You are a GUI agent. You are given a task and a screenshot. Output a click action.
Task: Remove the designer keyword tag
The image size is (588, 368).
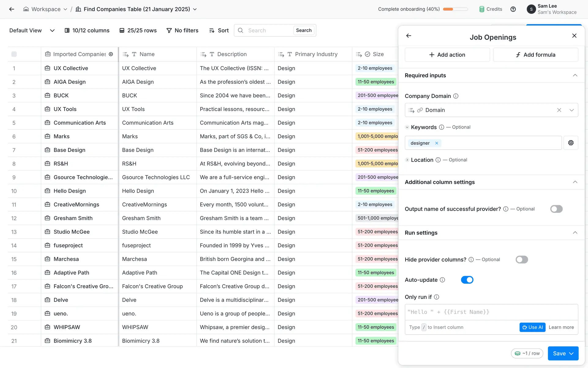point(437,143)
